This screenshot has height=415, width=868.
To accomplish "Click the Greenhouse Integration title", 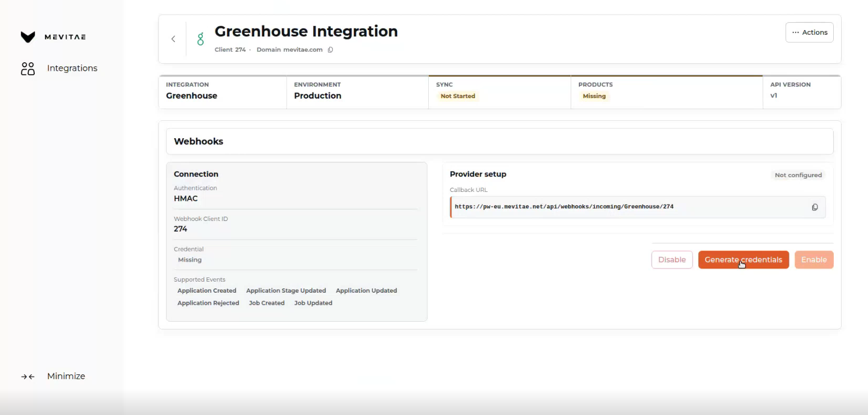I will (x=306, y=31).
